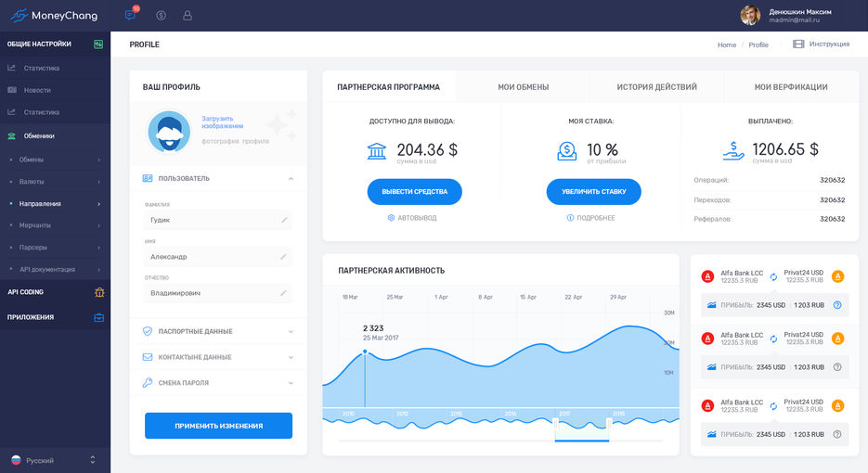Click the Общие настройки green icon
Image resolution: width=868 pixels, height=473 pixels.
[98, 45]
